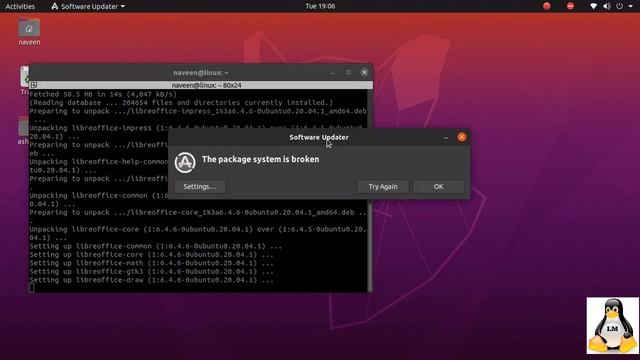
Task: Click the 'Setting up libreoffice-common' line
Action: (x=155, y=246)
